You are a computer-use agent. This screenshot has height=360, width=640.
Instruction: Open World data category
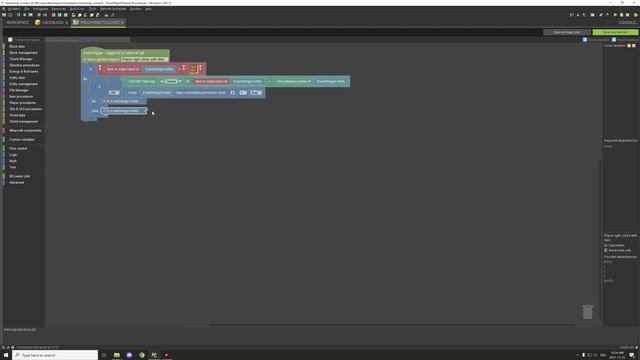pos(17,115)
